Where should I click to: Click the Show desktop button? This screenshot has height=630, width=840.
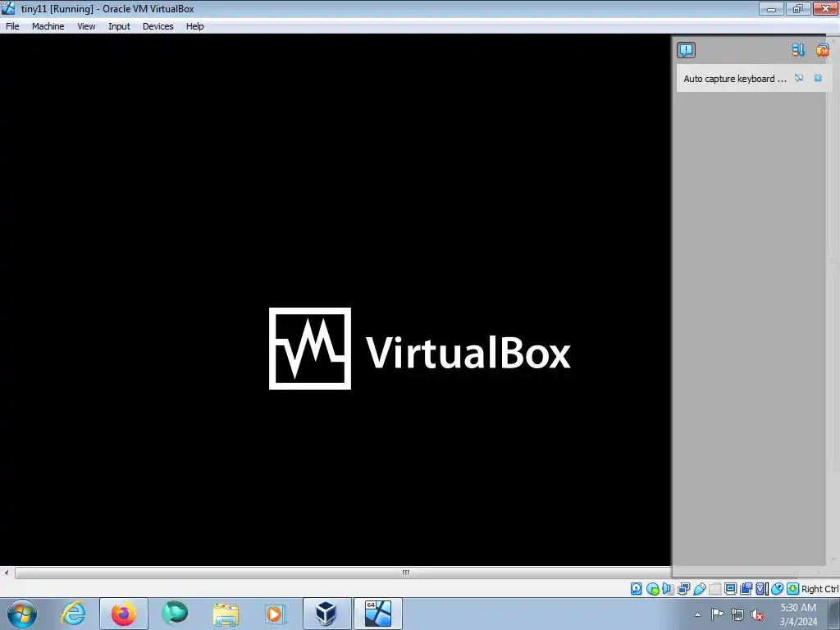coord(834,614)
